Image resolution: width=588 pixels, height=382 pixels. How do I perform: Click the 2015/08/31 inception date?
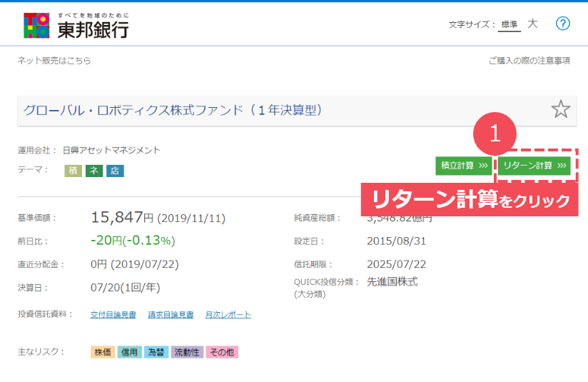[396, 241]
